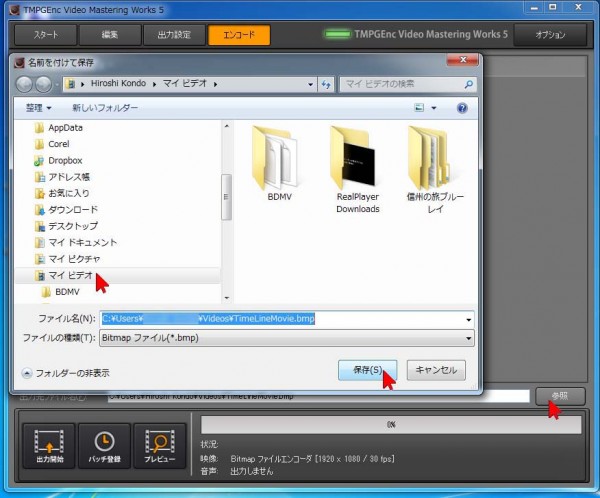
Task: Click the 出力開始 output start icon
Action: (48, 446)
